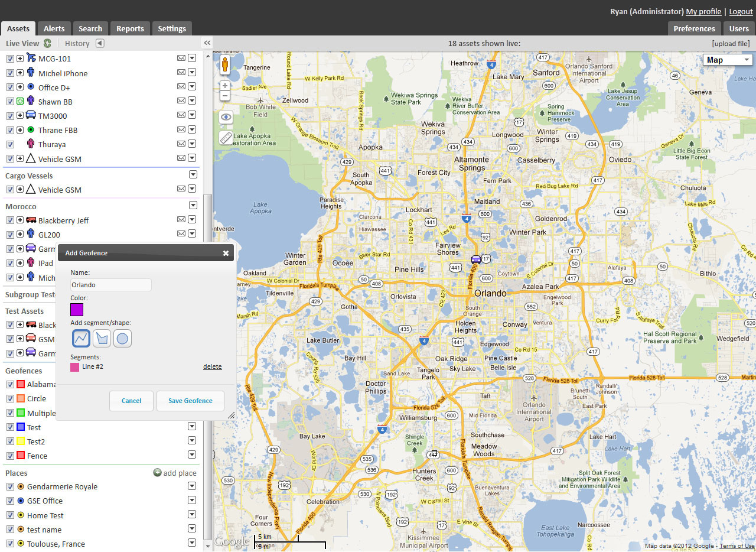This screenshot has width=756, height=552.
Task: Uncheck the Gendarmerie Royale place
Action: pyautogui.click(x=10, y=486)
